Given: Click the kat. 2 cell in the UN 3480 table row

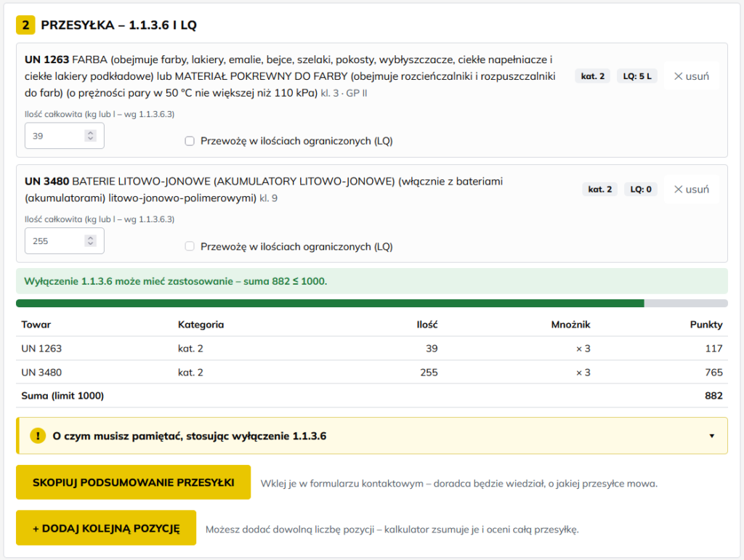Looking at the screenshot, I should pos(190,372).
